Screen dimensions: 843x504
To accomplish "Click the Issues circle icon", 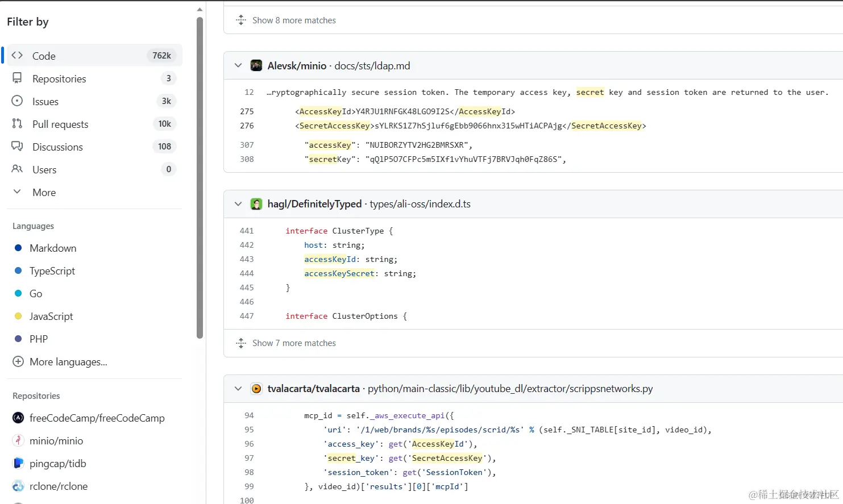I will click(x=17, y=101).
